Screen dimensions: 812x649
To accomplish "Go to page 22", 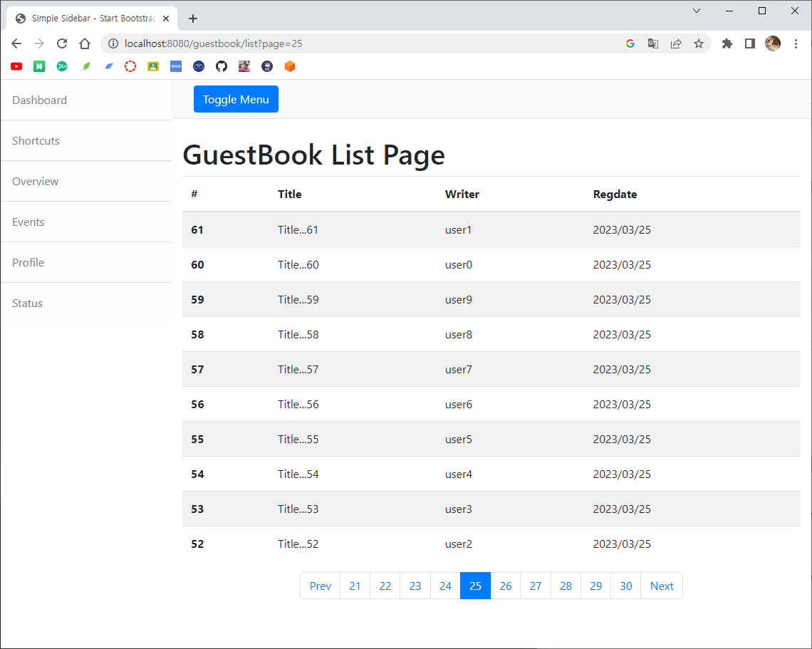I will (385, 586).
